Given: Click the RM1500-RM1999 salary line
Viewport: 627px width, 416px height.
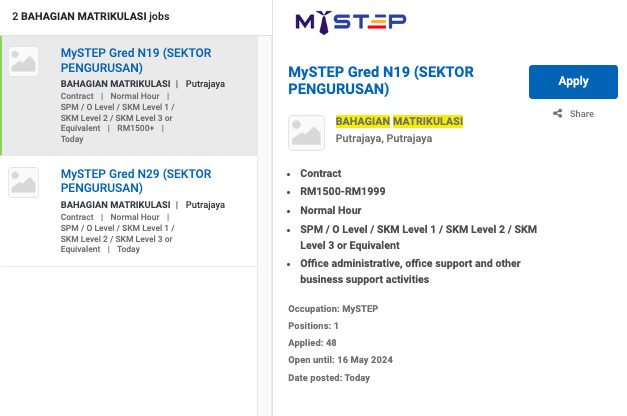Looking at the screenshot, I should (x=342, y=192).
